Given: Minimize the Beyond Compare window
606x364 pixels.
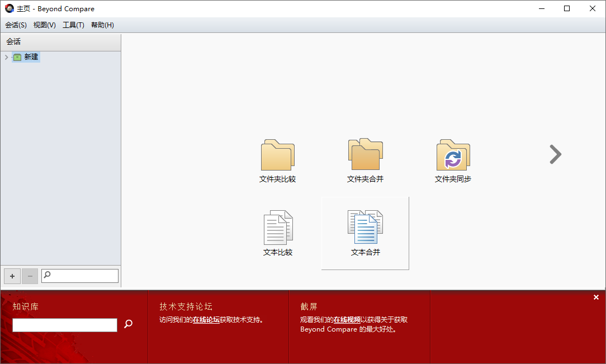Looking at the screenshot, I should (x=542, y=8).
